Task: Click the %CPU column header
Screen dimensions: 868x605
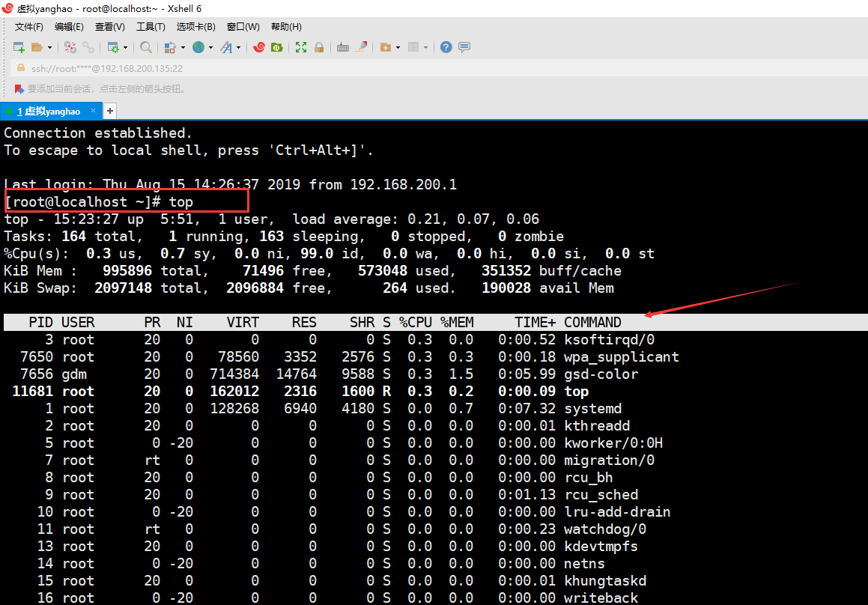Action: (416, 322)
